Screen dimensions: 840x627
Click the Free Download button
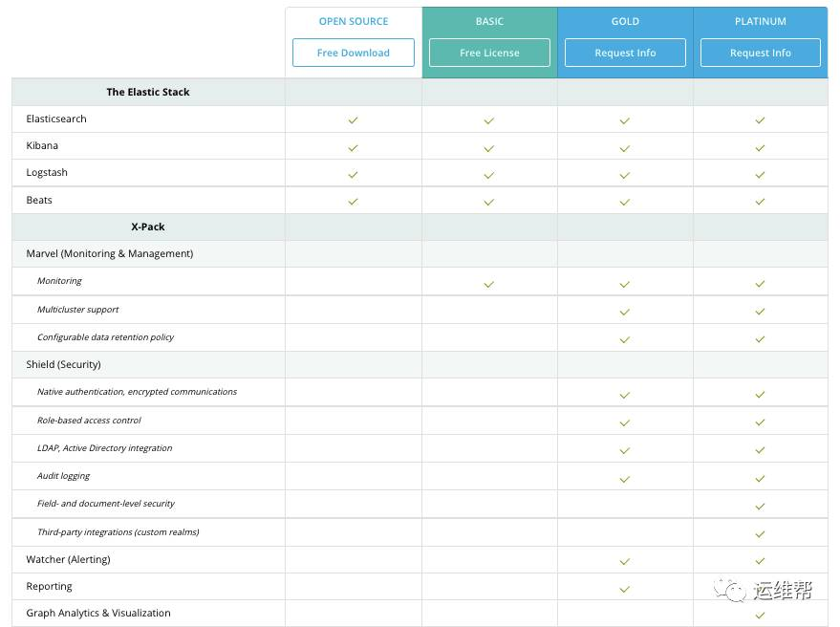pyautogui.click(x=353, y=53)
